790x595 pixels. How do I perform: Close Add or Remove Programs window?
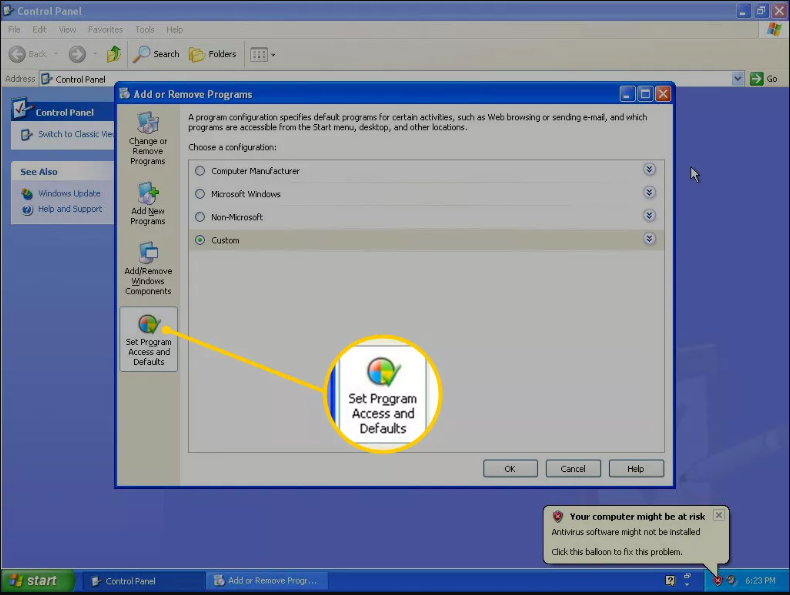coord(664,94)
